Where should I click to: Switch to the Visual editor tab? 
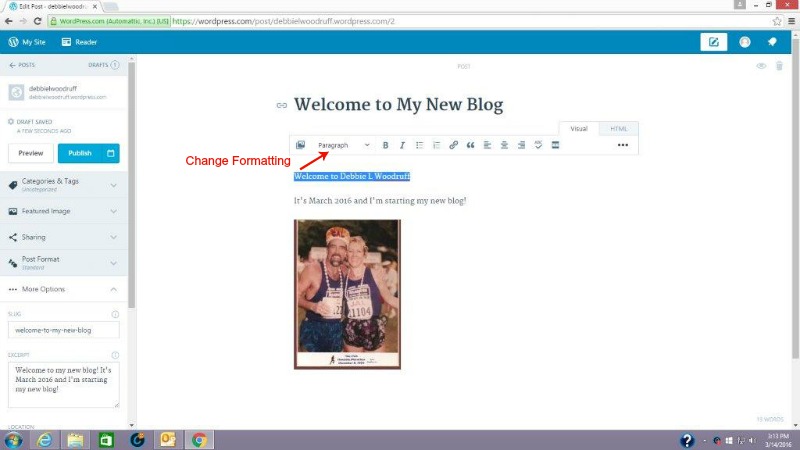[579, 129]
